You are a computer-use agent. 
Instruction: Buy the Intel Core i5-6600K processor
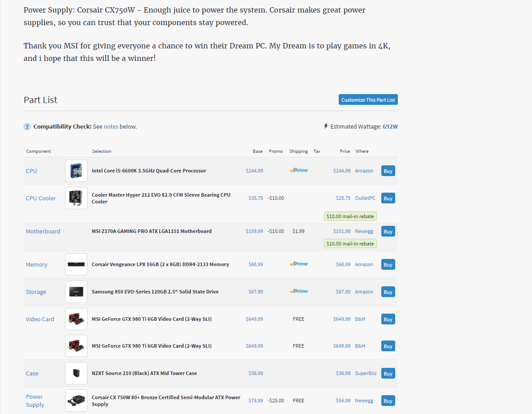(388, 171)
